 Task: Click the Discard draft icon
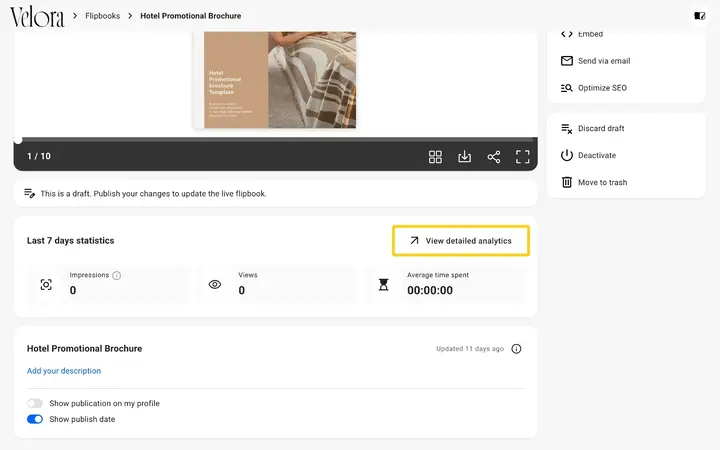[567, 129]
